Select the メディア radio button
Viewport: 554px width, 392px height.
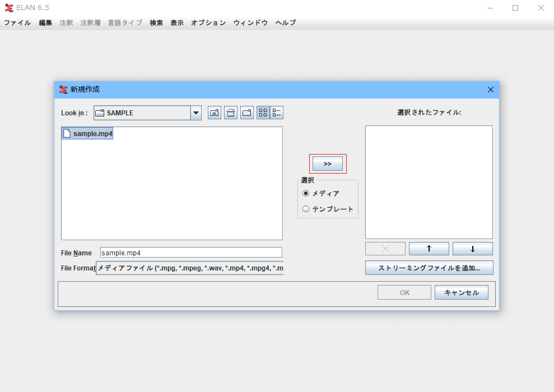coord(306,193)
